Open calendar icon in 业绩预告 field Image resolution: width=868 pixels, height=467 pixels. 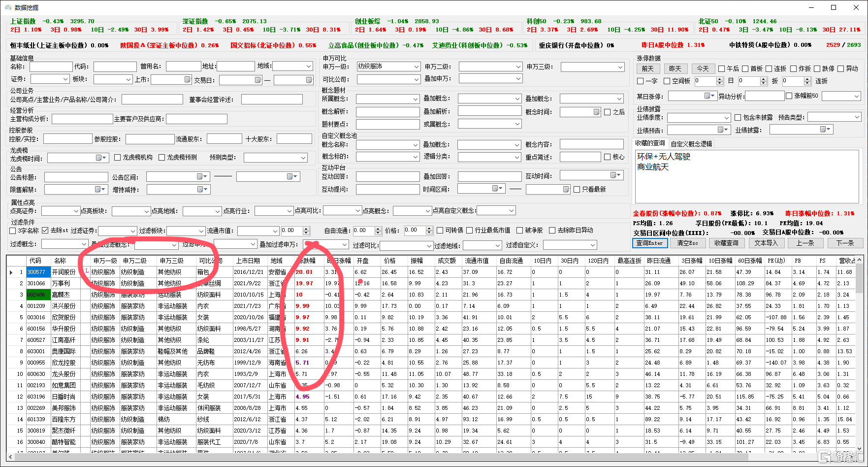click(x=723, y=130)
